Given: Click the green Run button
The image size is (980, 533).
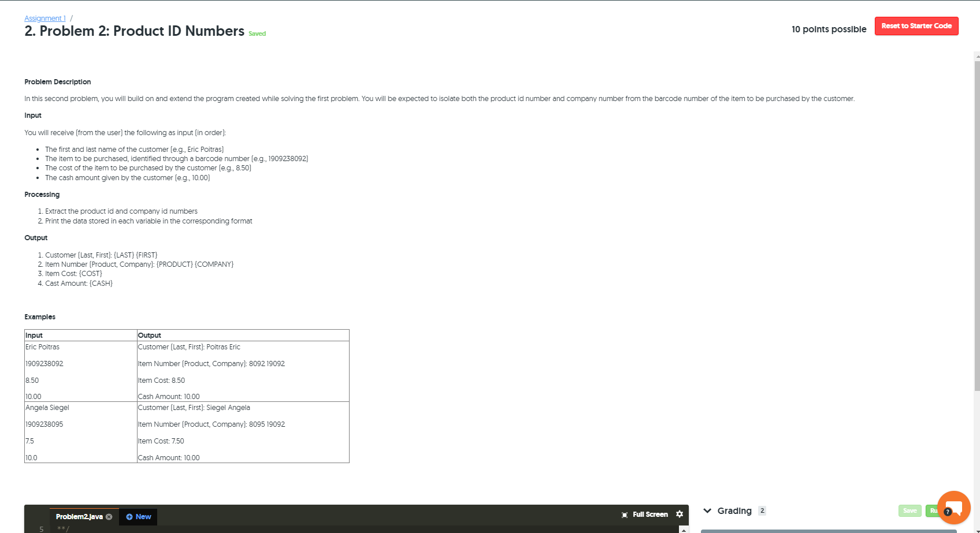Looking at the screenshot, I should [933, 510].
